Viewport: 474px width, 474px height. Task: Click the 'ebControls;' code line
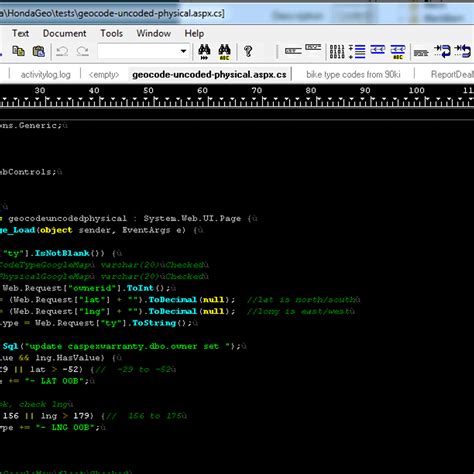coord(28,172)
